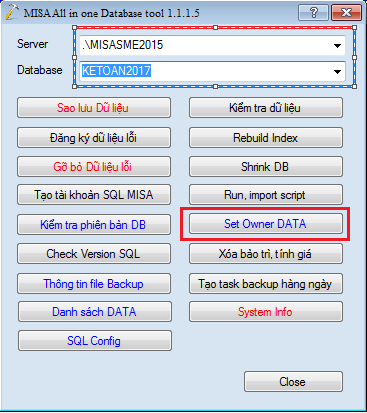
Task: Open Thông tin file Backup button
Action: pyautogui.click(x=94, y=284)
